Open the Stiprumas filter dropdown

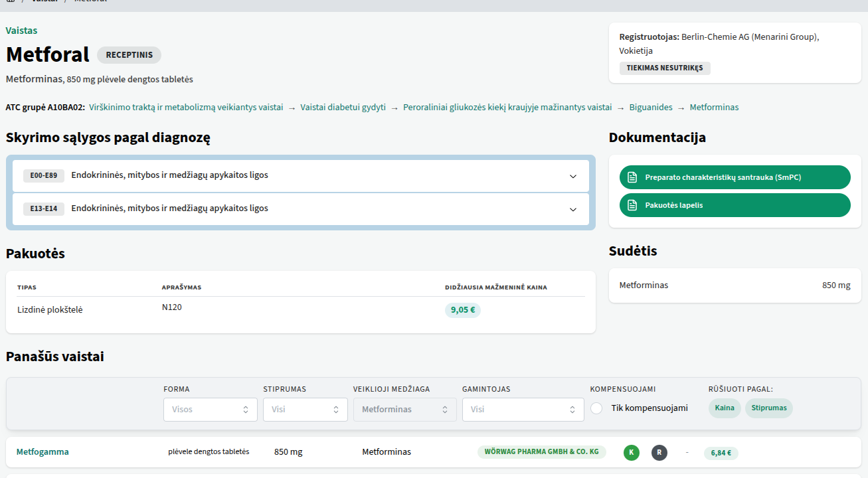(305, 410)
